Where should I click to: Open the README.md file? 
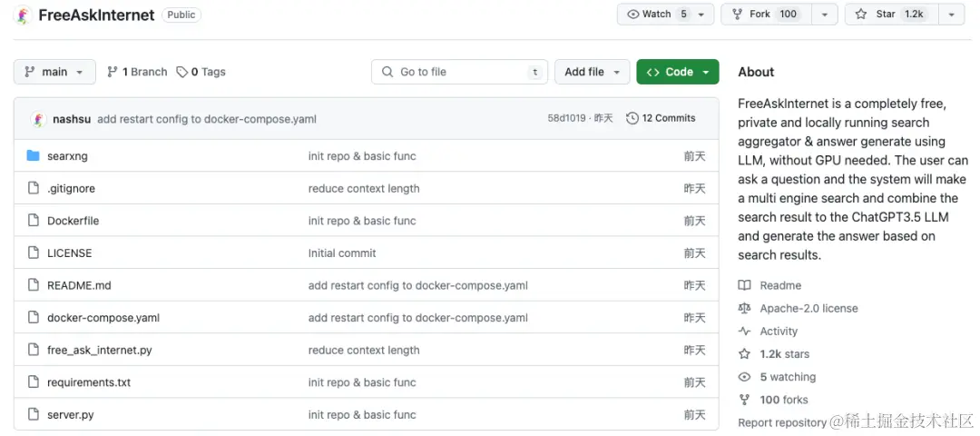(x=79, y=285)
